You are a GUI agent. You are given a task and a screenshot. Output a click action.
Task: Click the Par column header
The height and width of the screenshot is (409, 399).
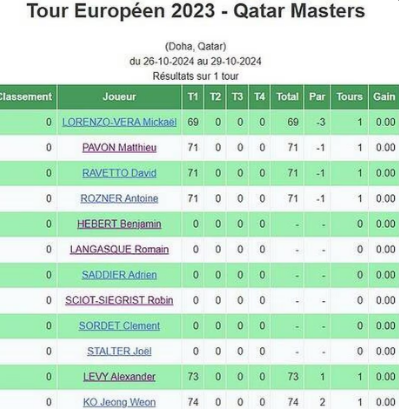317,97
